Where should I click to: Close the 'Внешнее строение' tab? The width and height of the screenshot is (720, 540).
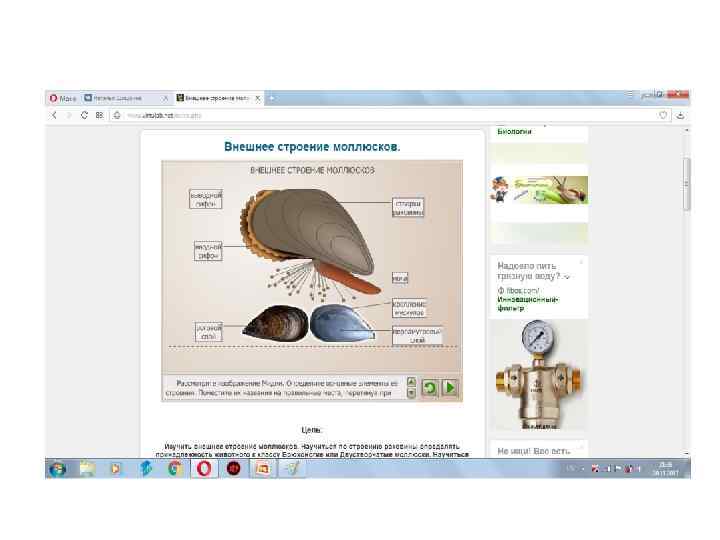(258, 98)
